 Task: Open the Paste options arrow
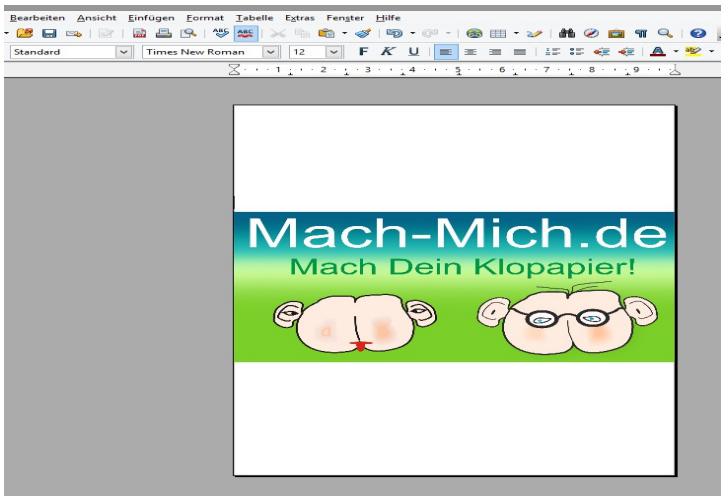[x=344, y=33]
